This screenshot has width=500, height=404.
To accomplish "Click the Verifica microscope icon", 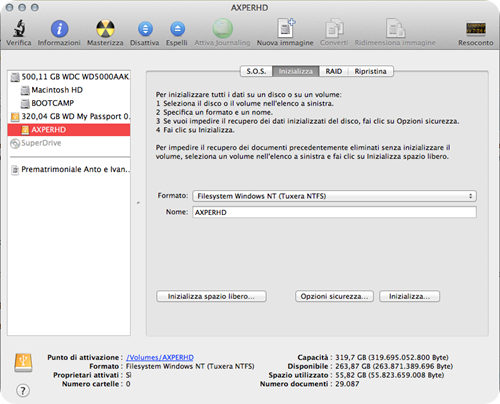I will coord(19,28).
